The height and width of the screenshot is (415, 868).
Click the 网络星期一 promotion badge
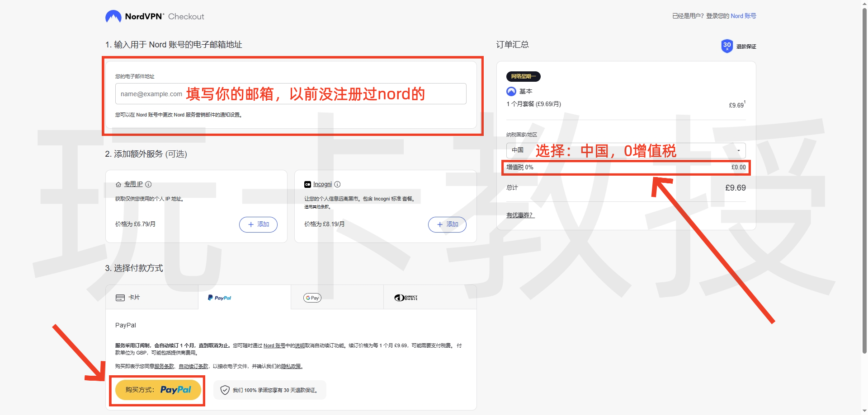tap(524, 76)
